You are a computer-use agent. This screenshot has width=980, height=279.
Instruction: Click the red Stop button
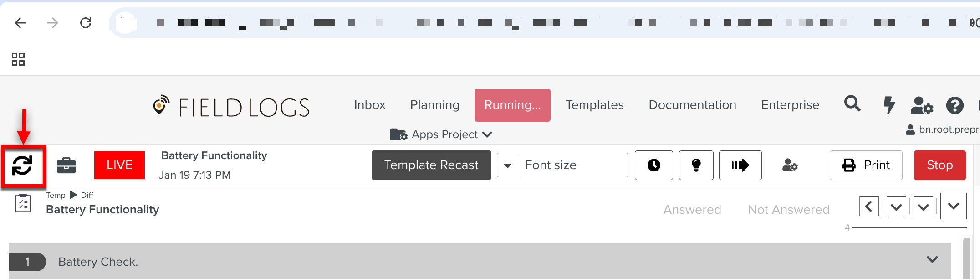(939, 165)
